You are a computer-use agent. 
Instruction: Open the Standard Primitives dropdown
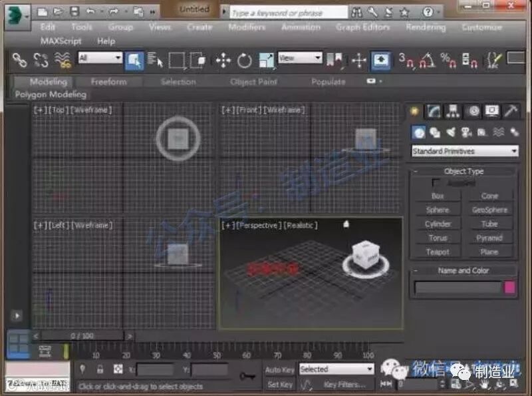pyautogui.click(x=465, y=151)
